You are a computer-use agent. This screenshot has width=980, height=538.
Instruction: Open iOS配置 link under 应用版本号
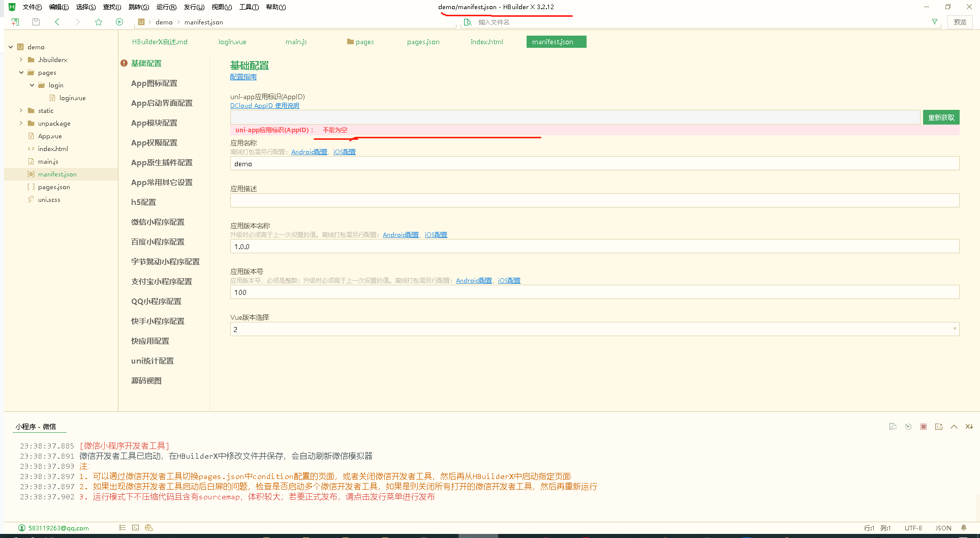pyautogui.click(x=509, y=281)
